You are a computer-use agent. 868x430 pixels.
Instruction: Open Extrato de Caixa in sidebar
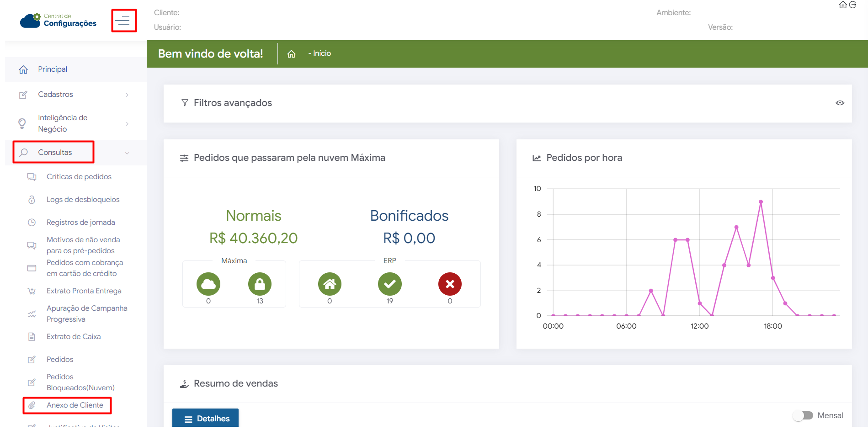coord(73,337)
